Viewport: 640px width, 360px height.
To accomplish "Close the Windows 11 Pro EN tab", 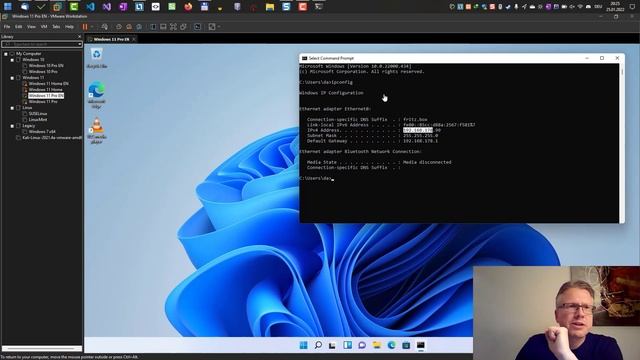I will 134,39.
